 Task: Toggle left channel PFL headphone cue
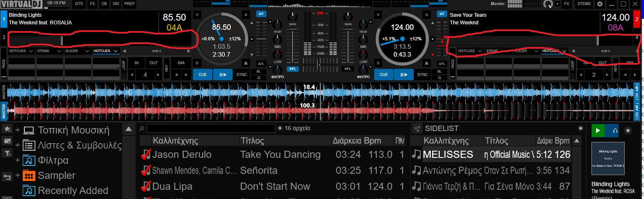coord(293,69)
